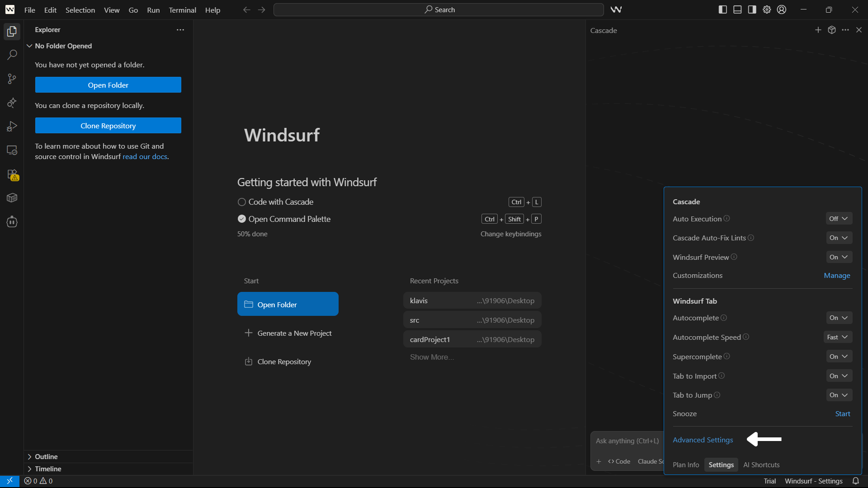Open the Terminal menu

tap(182, 9)
